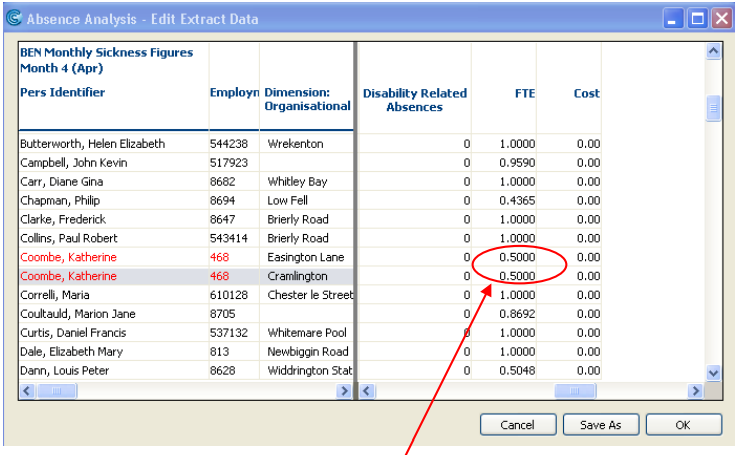
Task: Click the Absence Analysis title bar app icon
Action: tap(13, 19)
